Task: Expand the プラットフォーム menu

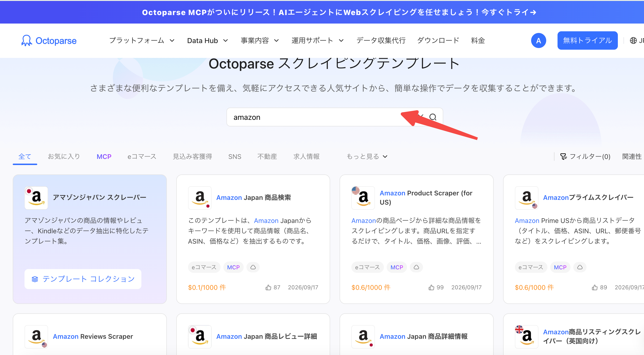Action: (142, 40)
